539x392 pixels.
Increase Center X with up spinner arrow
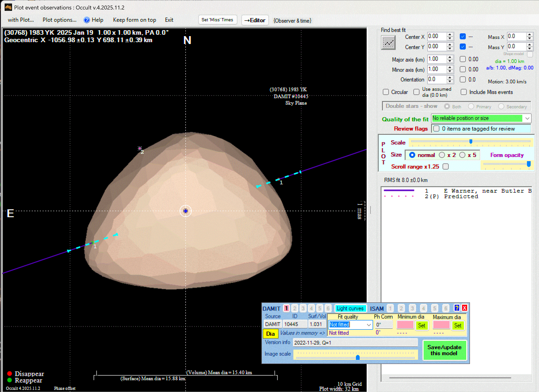point(449,35)
